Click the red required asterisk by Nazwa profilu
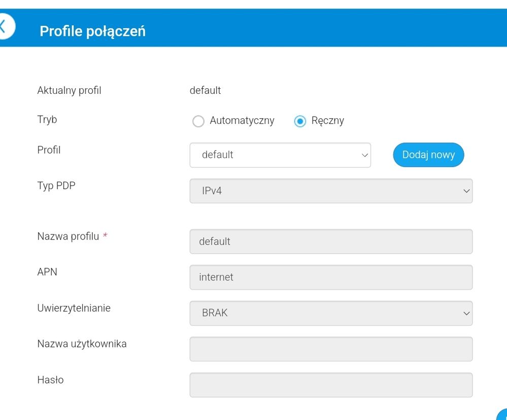This screenshot has width=507, height=420. click(105, 236)
